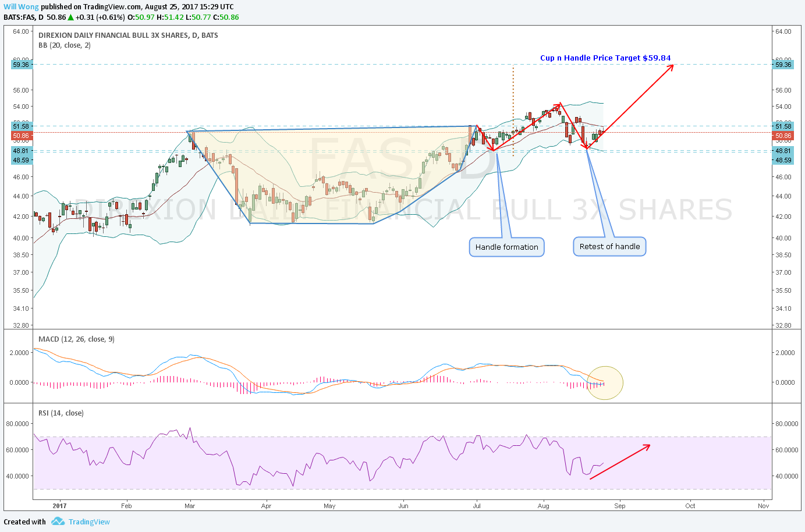This screenshot has width=805, height=532.
Task: Select the 'Handle formation' callout label
Action: [x=506, y=247]
